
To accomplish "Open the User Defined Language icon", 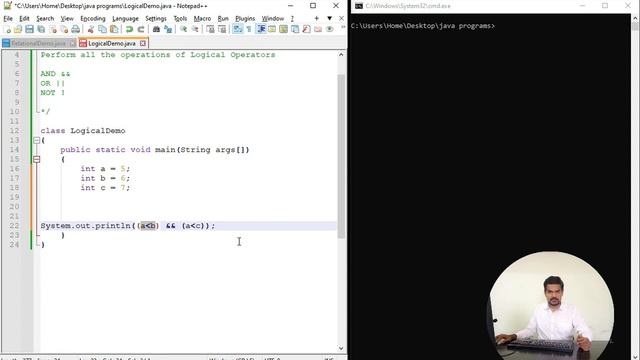I will [x=272, y=29].
